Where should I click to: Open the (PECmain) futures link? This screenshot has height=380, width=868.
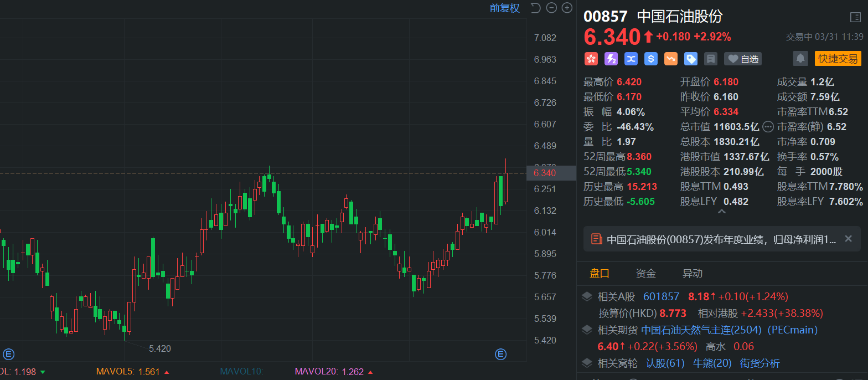792,330
